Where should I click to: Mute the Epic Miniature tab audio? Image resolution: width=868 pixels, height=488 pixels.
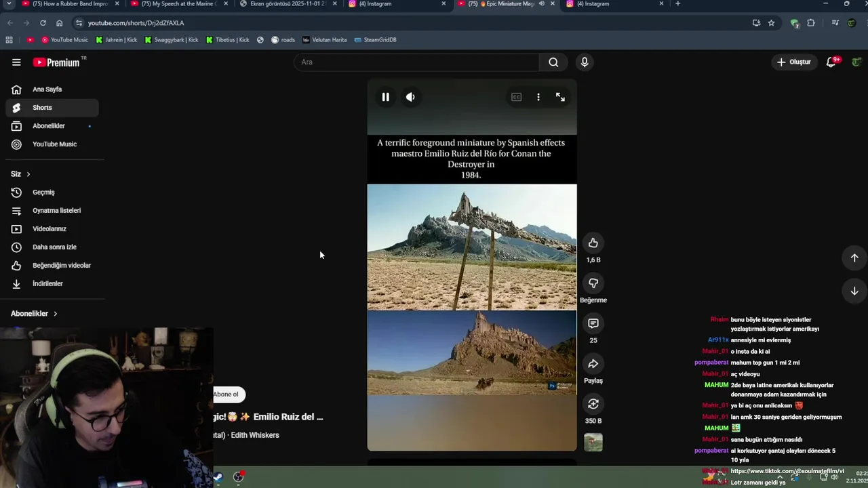541,4
